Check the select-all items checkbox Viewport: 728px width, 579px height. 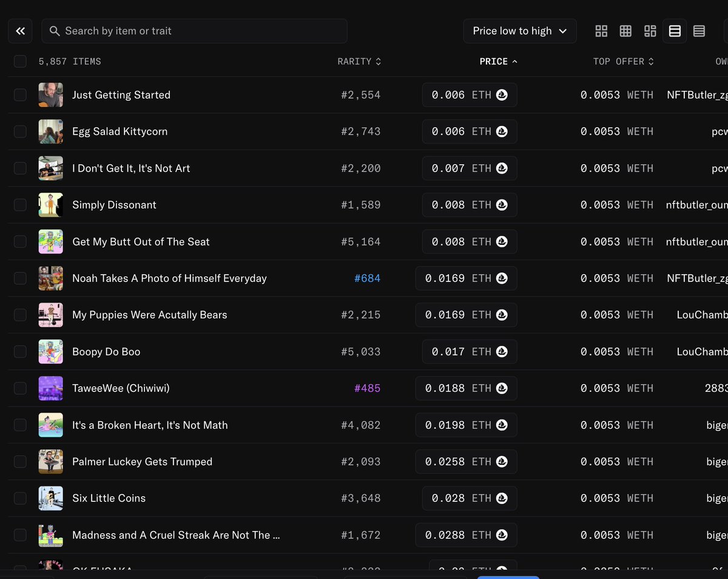[20, 61]
